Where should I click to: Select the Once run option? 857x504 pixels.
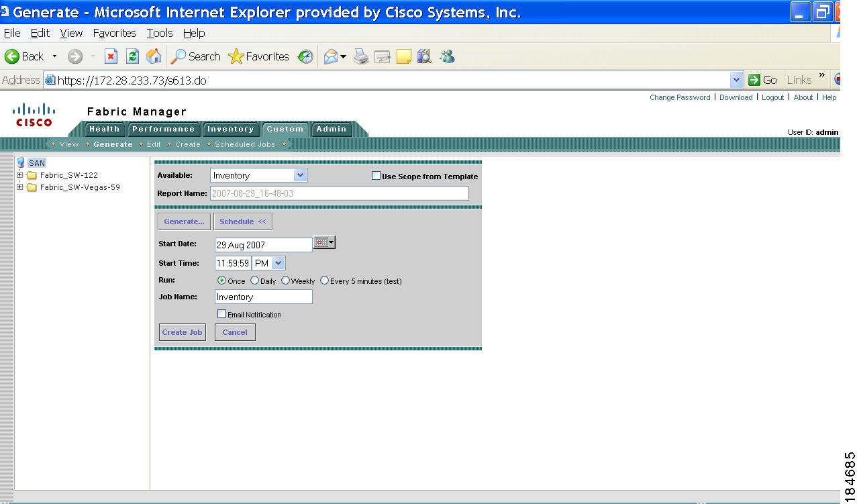pyautogui.click(x=222, y=281)
